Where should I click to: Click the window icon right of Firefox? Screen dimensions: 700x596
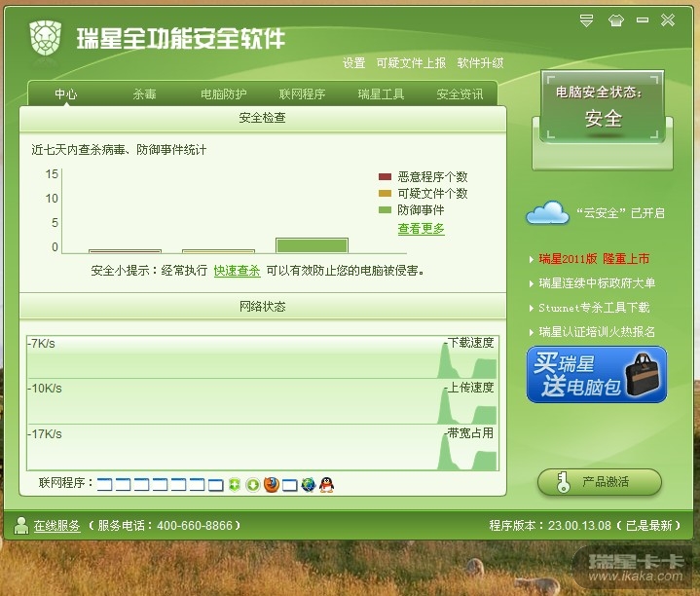point(290,485)
